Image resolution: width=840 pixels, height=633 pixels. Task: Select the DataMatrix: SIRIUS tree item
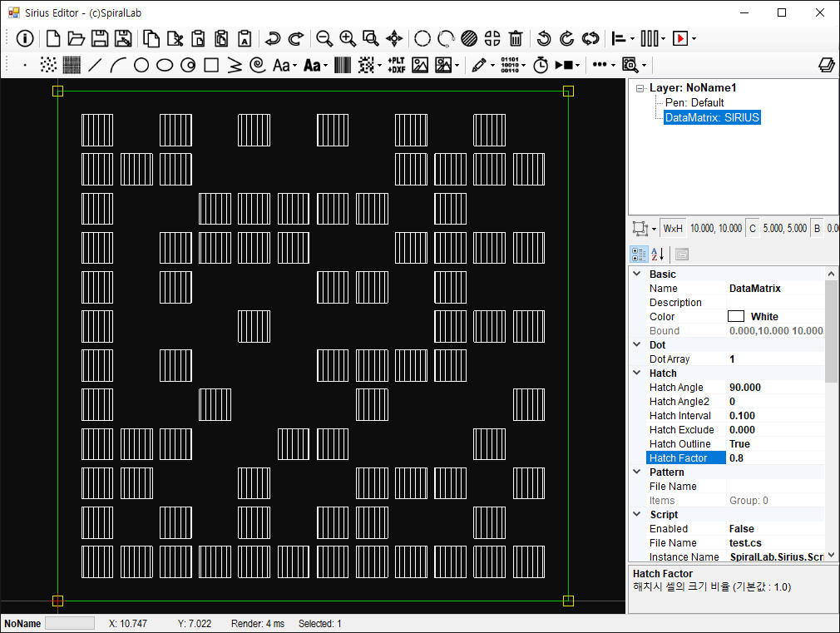tap(712, 117)
